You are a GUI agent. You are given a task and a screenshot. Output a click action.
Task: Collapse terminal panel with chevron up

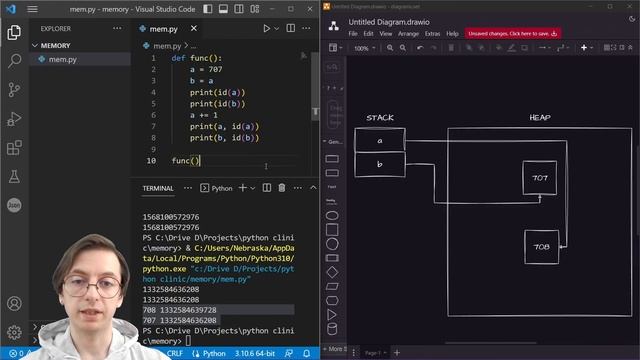point(313,188)
